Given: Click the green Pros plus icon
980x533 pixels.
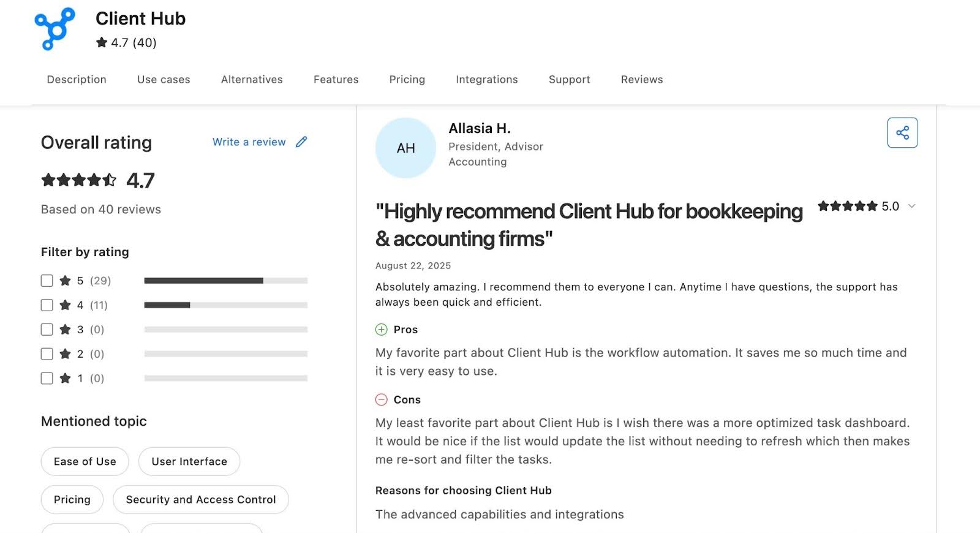Looking at the screenshot, I should point(381,330).
